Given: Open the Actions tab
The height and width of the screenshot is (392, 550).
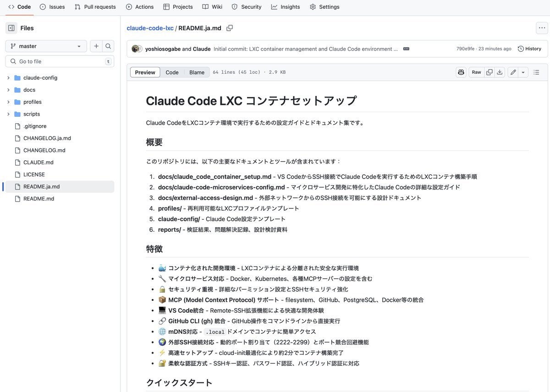Looking at the screenshot, I should [140, 7].
